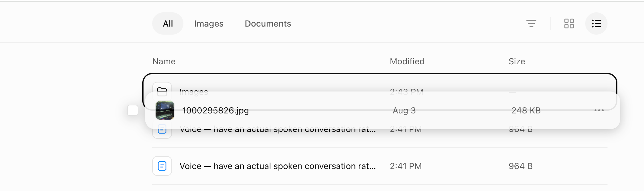Open the sort and filter options icon
The image size is (644, 191).
pyautogui.click(x=531, y=23)
